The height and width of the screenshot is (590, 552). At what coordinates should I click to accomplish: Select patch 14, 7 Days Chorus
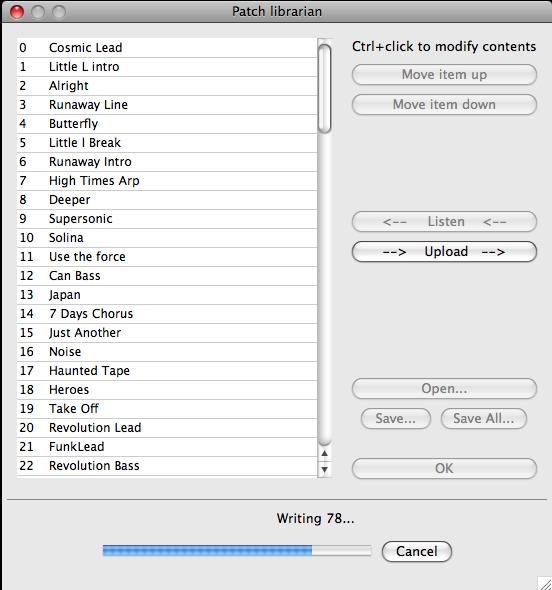coord(167,314)
